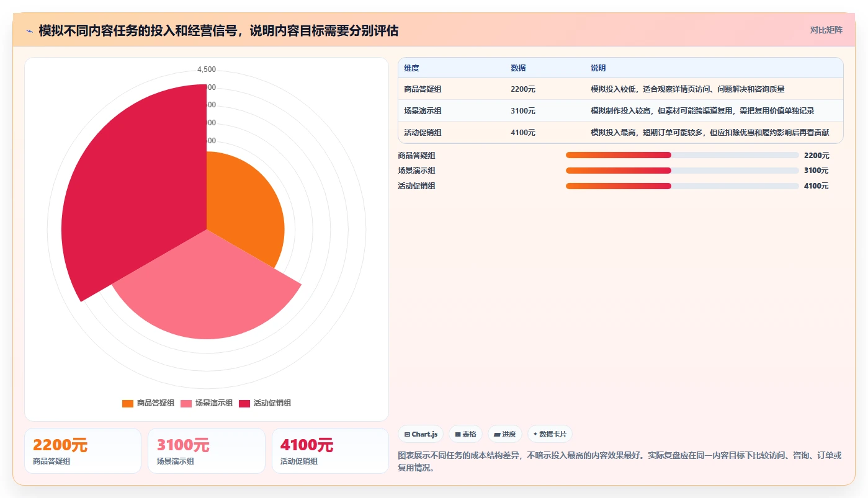The width and height of the screenshot is (868, 498).
Task: Select the Chart.js tag chip
Action: point(421,434)
